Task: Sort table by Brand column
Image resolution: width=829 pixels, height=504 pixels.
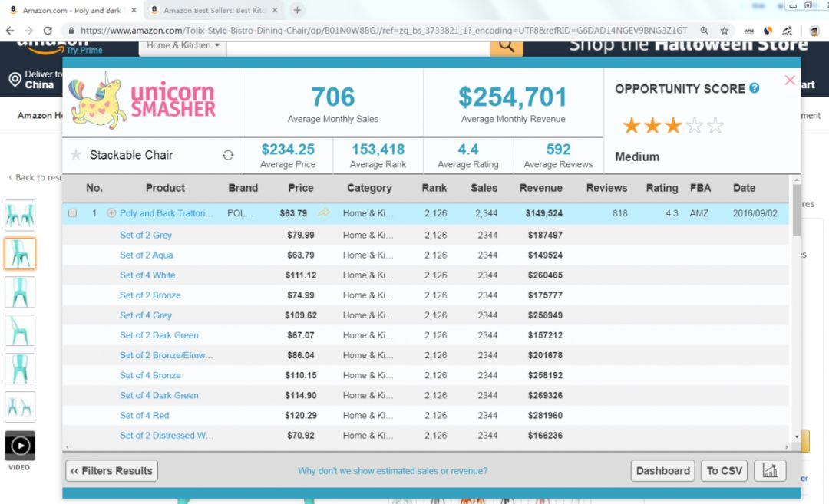Action: (243, 187)
